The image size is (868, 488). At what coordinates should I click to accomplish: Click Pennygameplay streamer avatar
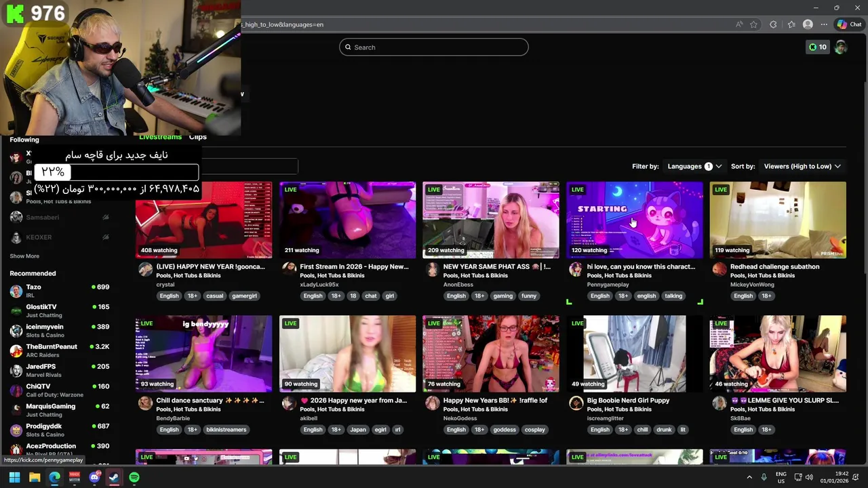tap(576, 270)
